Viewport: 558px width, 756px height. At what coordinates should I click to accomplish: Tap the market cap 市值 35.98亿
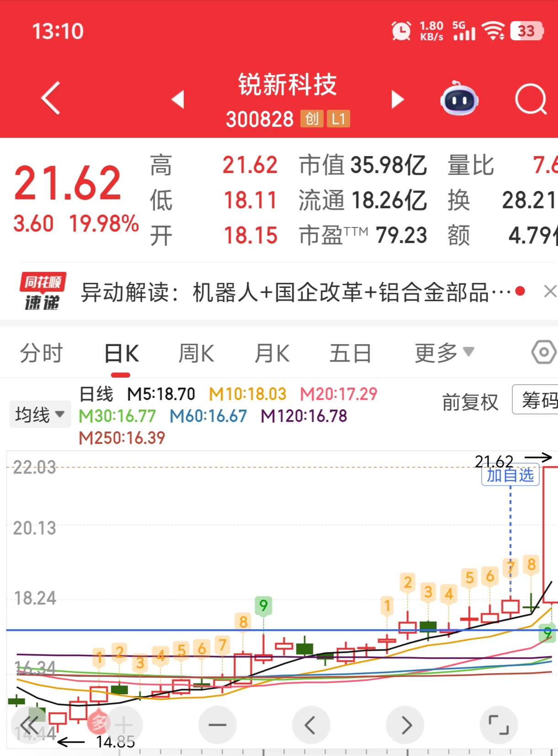363,165
